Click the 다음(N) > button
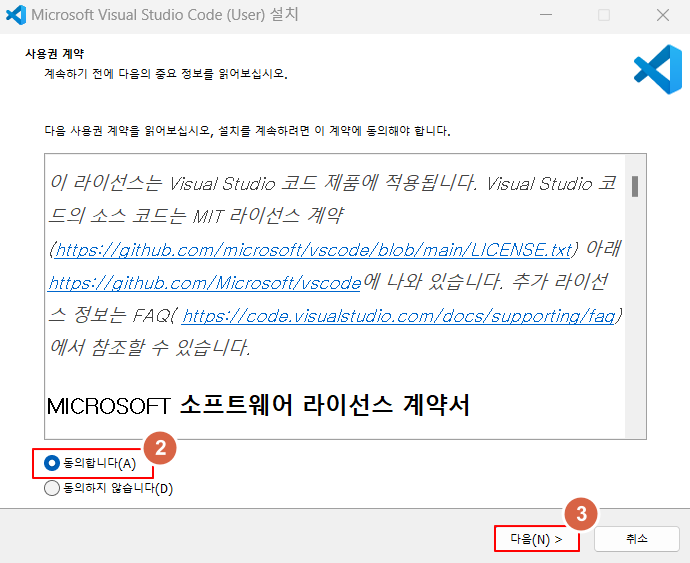This screenshot has width=690, height=563. pyautogui.click(x=536, y=539)
